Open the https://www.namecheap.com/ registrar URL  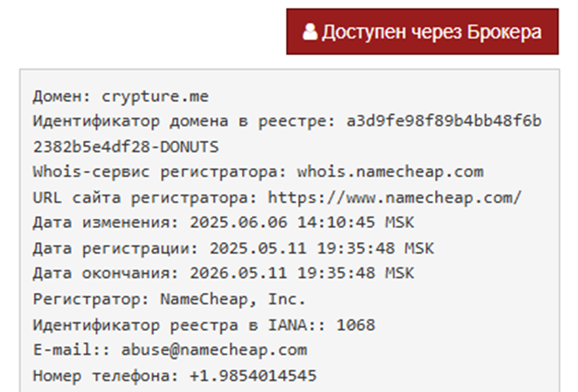[396, 197]
